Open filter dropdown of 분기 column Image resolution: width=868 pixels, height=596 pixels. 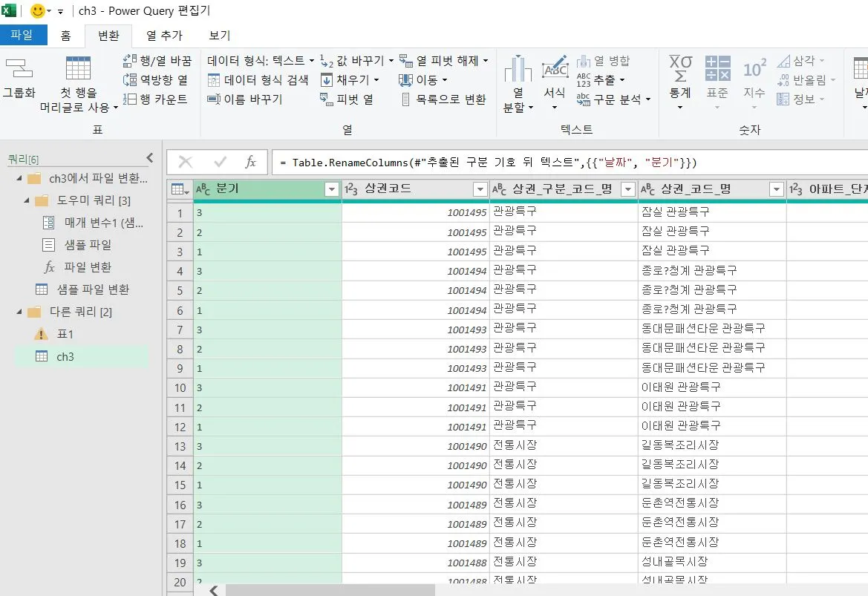(x=332, y=189)
